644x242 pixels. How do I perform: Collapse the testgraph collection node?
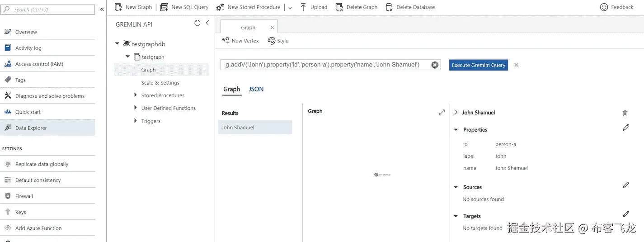[128, 57]
